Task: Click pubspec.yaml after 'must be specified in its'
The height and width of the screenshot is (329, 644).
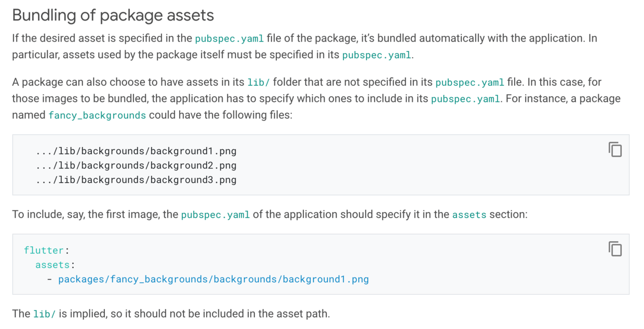Action: pyautogui.click(x=377, y=55)
